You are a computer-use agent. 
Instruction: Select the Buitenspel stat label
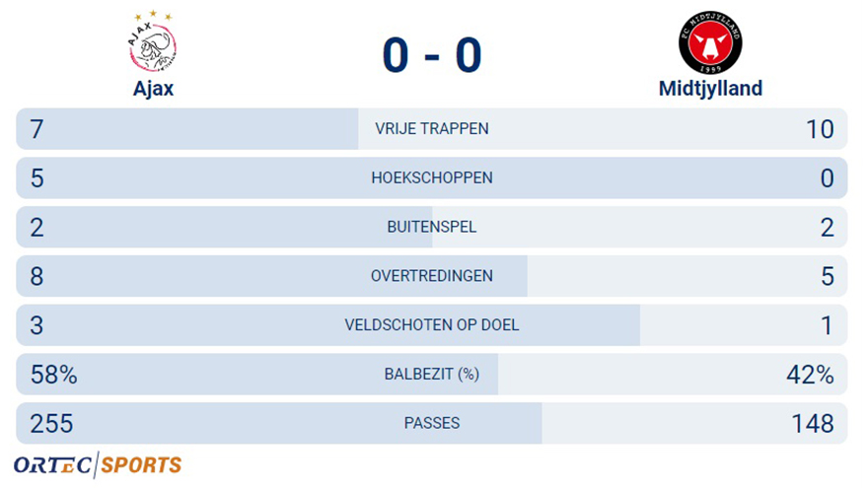(x=432, y=227)
